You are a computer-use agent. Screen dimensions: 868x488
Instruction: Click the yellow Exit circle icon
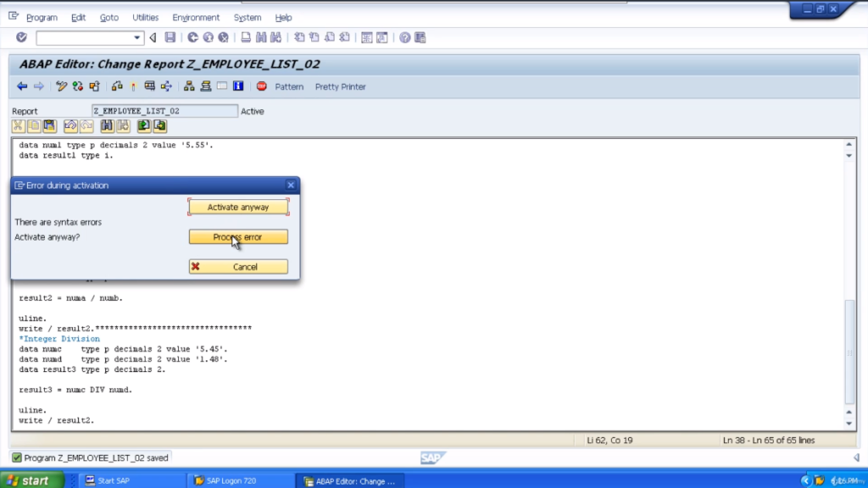tap(209, 37)
